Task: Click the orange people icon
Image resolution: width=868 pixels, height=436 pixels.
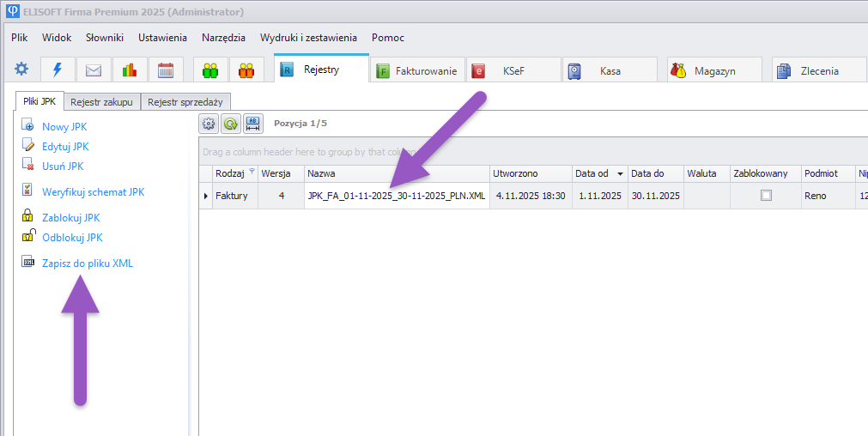Action: coord(246,70)
